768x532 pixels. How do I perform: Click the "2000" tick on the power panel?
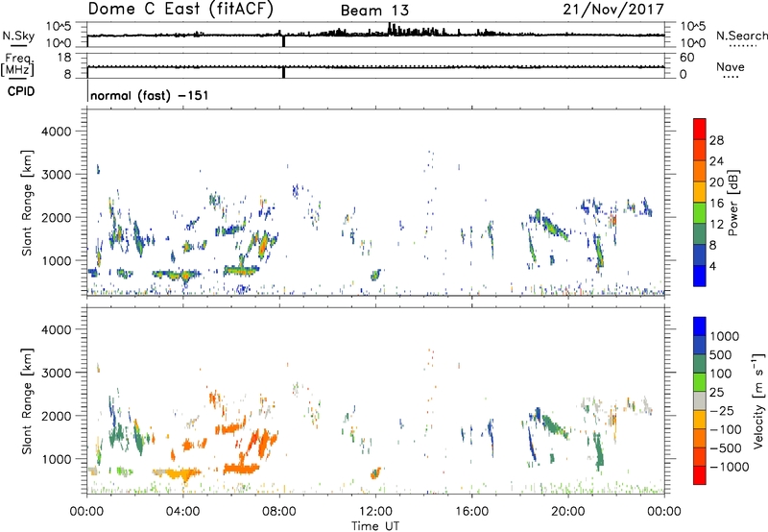pyautogui.click(x=56, y=217)
